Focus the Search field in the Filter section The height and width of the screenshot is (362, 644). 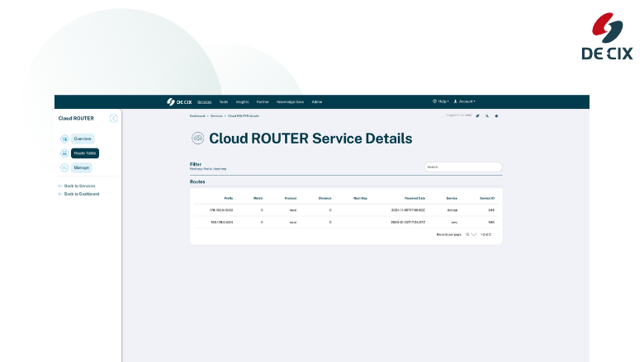point(463,167)
